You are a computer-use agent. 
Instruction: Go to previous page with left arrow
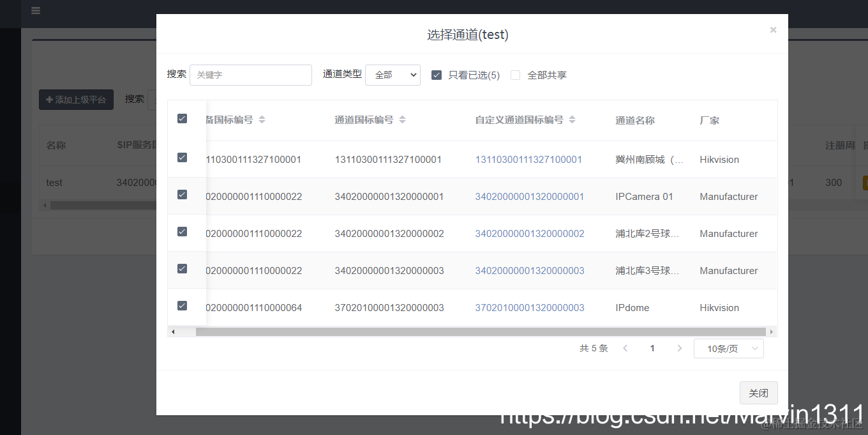(x=625, y=348)
